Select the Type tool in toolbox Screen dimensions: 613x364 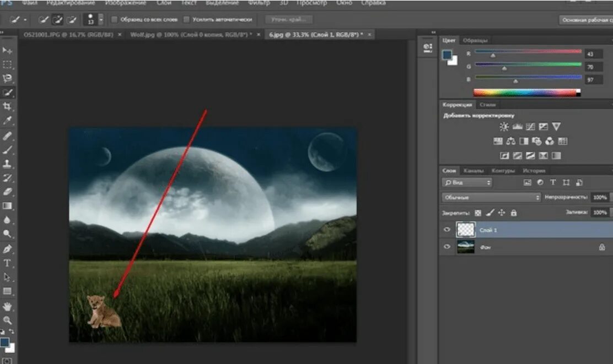7,263
